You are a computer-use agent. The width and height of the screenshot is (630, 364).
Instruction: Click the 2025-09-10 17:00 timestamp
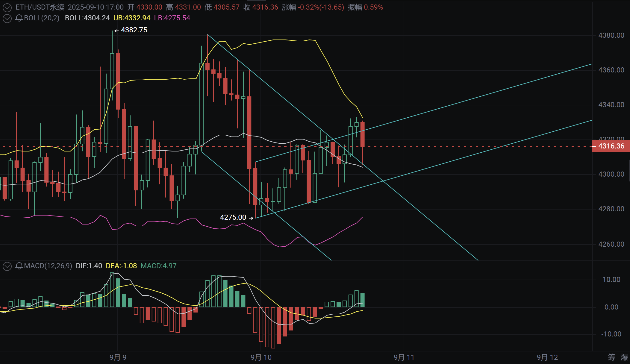[96, 7]
